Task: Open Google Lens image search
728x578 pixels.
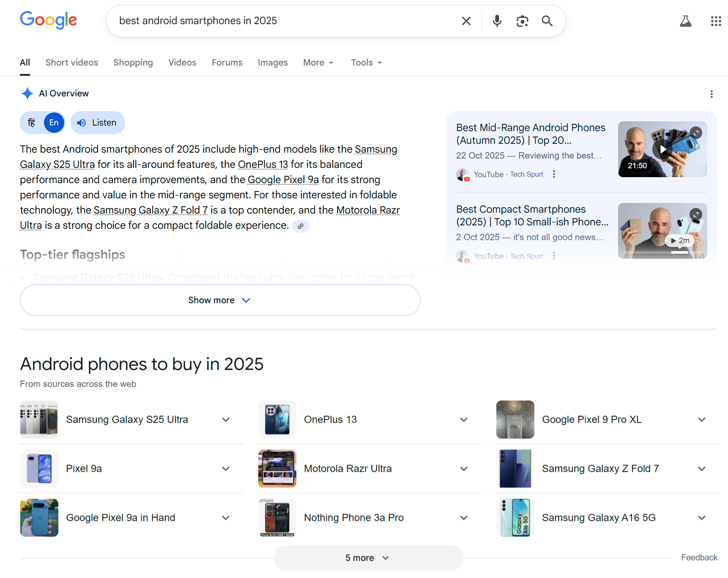Action: point(522,21)
